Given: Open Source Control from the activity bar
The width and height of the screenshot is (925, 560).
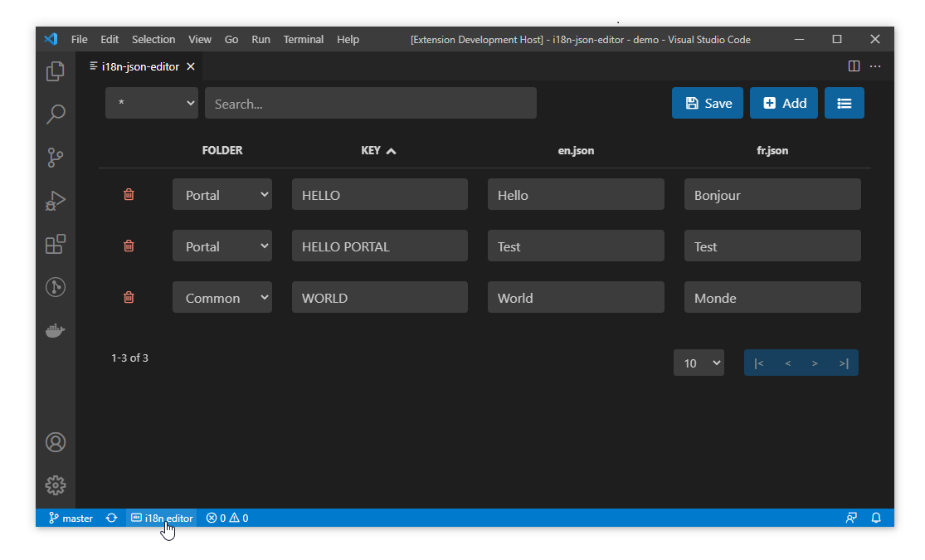Looking at the screenshot, I should 55,158.
